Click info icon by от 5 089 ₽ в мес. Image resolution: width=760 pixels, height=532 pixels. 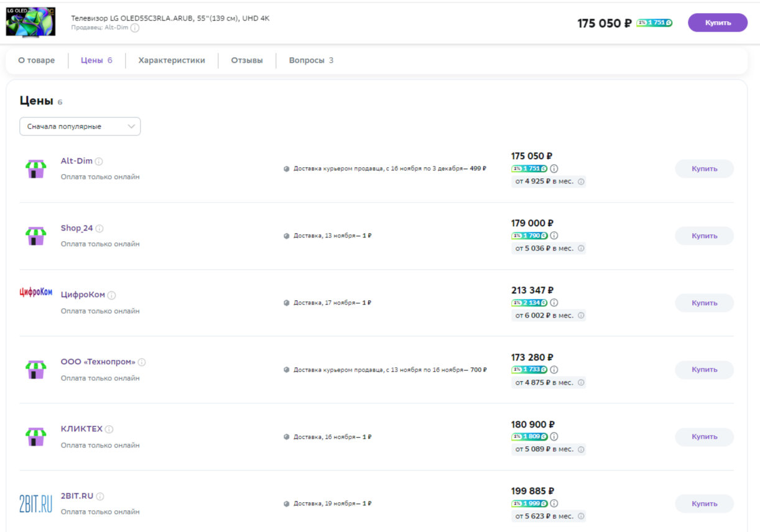tap(581, 449)
